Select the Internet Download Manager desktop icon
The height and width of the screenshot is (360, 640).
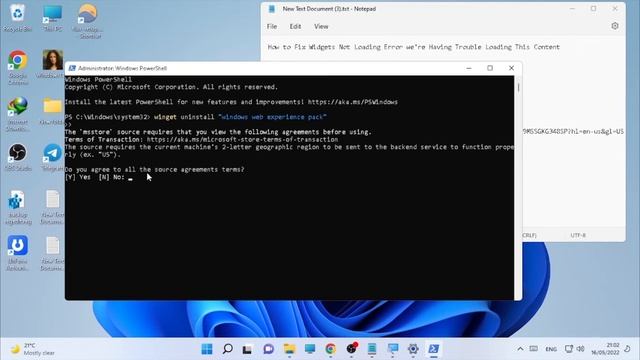[18, 113]
